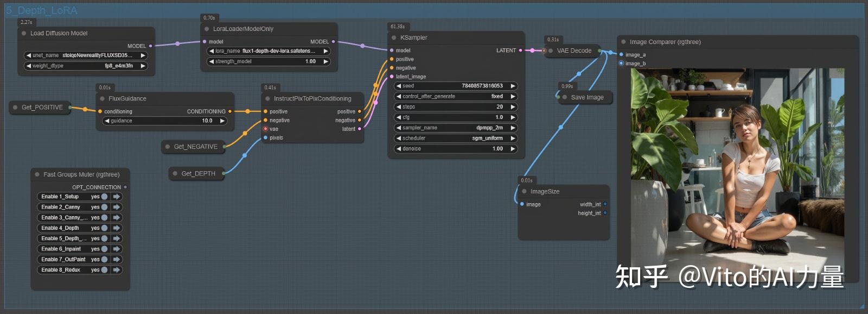Select the image_b radio input on Image Comparer
868x314 pixels.
(x=621, y=64)
